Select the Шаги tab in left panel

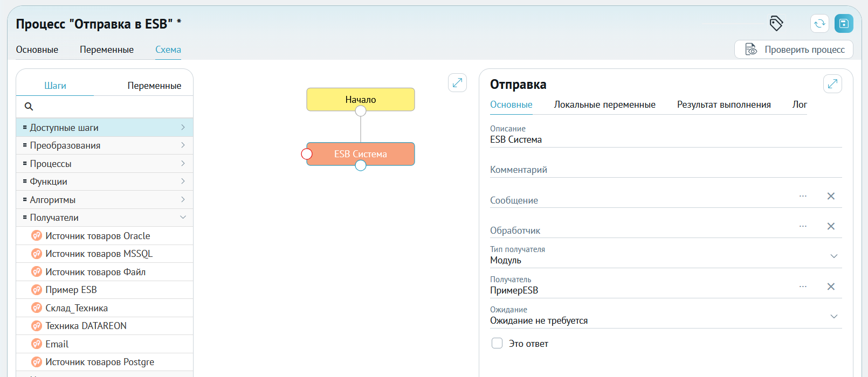click(55, 86)
